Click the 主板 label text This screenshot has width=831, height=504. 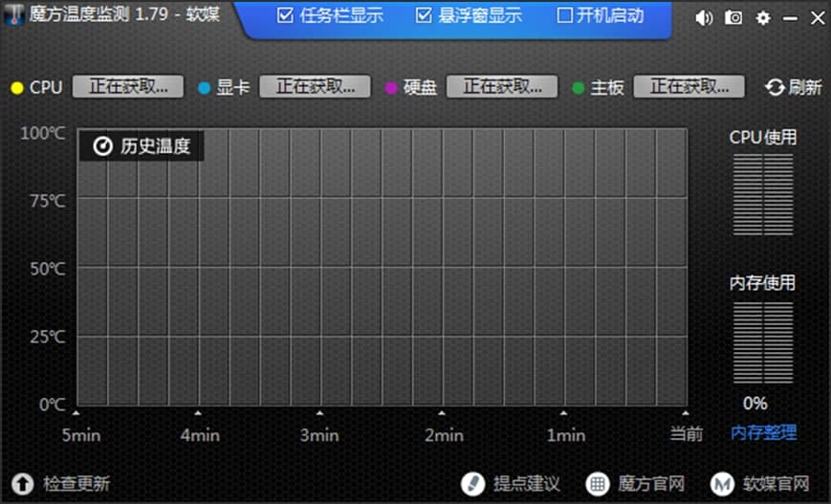607,87
